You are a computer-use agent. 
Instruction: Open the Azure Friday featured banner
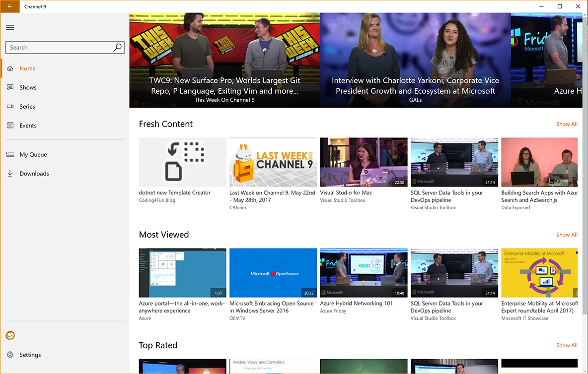coord(547,61)
